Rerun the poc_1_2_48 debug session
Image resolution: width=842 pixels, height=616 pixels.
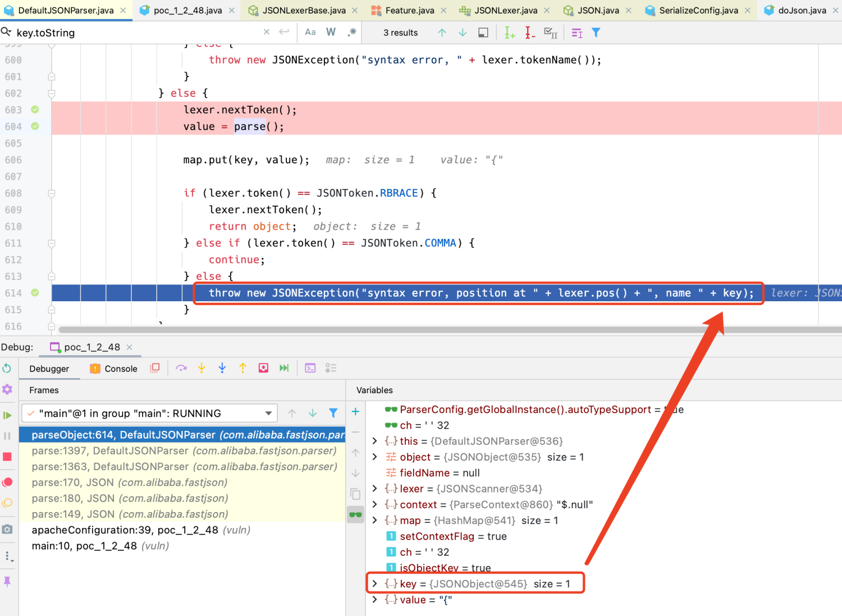click(7, 368)
